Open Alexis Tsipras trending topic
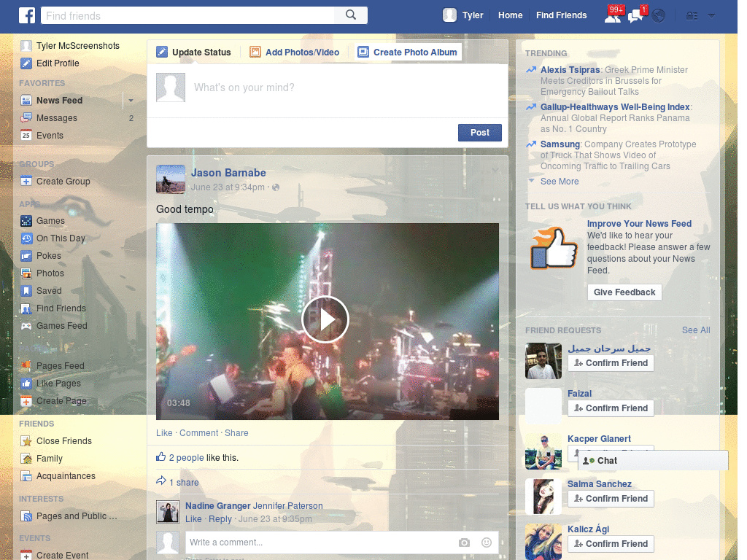This screenshot has width=747, height=560. (570, 70)
